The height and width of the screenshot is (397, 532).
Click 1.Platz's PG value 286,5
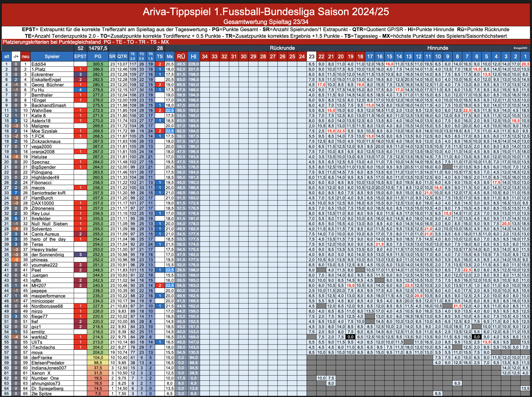(x=98, y=69)
